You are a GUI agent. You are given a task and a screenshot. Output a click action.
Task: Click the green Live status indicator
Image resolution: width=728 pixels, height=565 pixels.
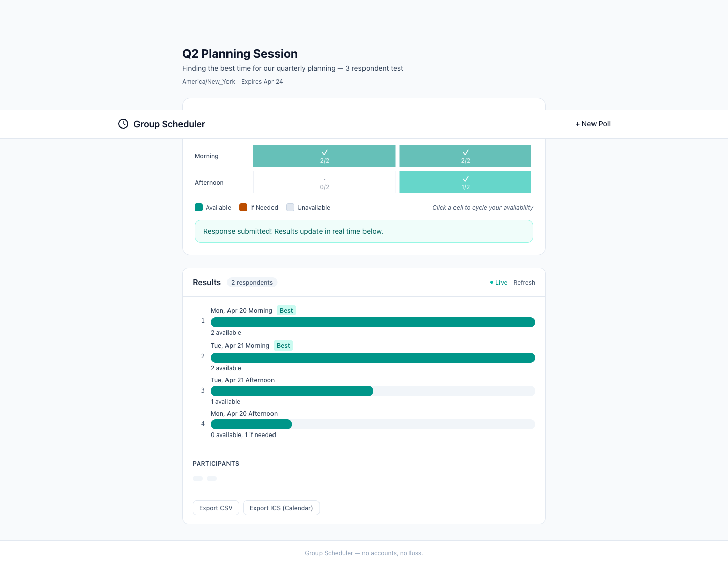pyautogui.click(x=499, y=283)
